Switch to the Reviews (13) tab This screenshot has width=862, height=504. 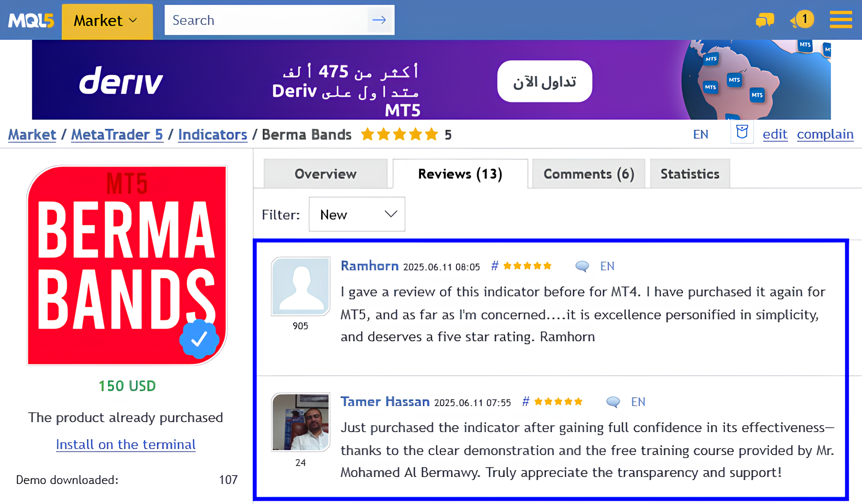pyautogui.click(x=460, y=174)
